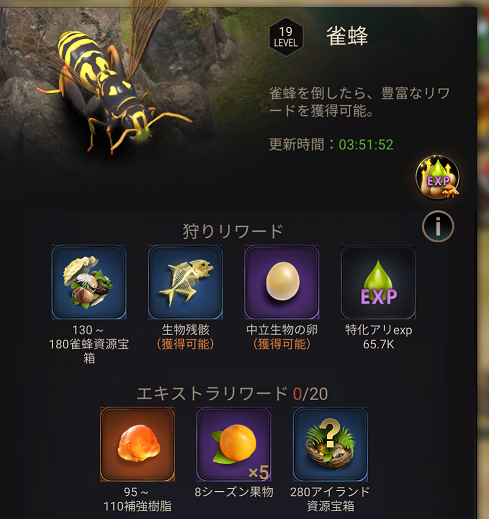Click the 95～110補強樹脂 label
This screenshot has width=489, height=519.
137,499
